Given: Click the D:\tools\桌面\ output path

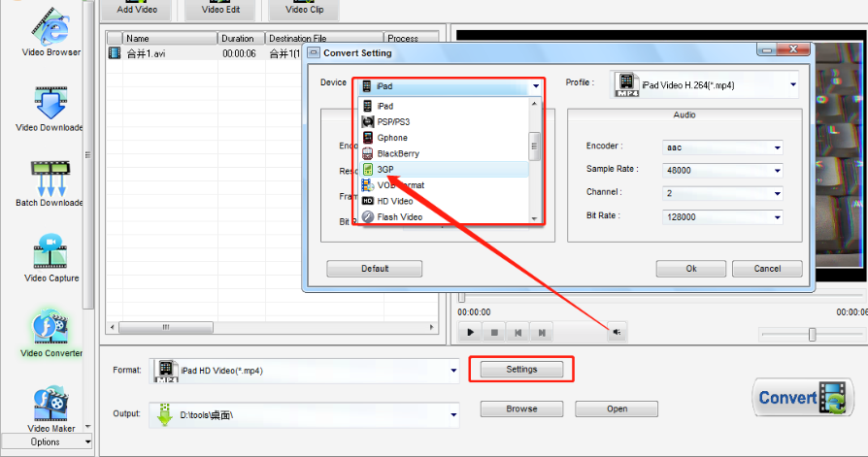Looking at the screenshot, I should [x=207, y=415].
